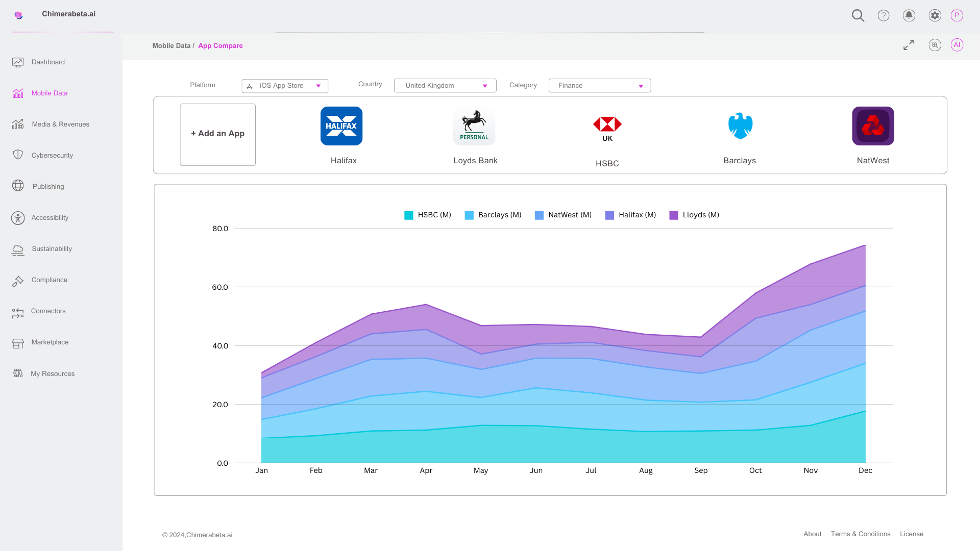Select the HSBC UK app logo
This screenshot has height=551, width=980.
[607, 129]
